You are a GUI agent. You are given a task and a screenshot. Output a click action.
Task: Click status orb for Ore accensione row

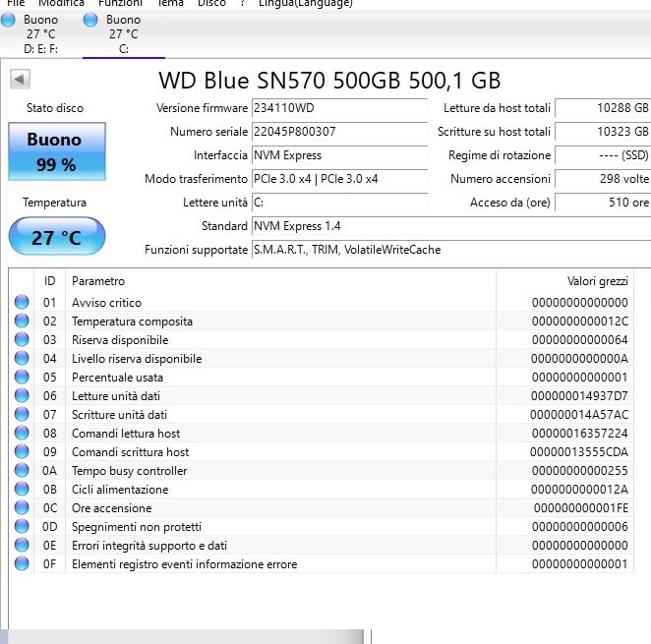tap(22, 507)
